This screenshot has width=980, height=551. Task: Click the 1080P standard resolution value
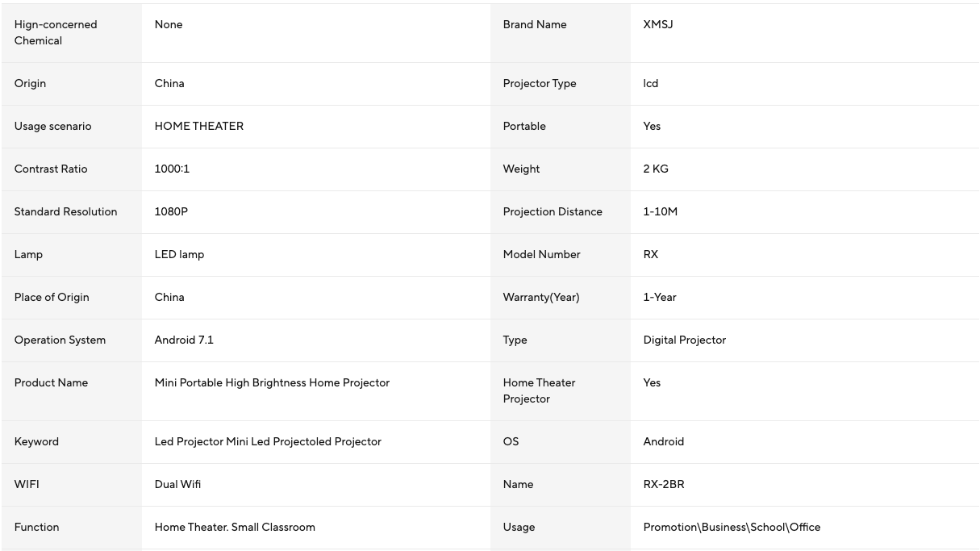point(171,211)
